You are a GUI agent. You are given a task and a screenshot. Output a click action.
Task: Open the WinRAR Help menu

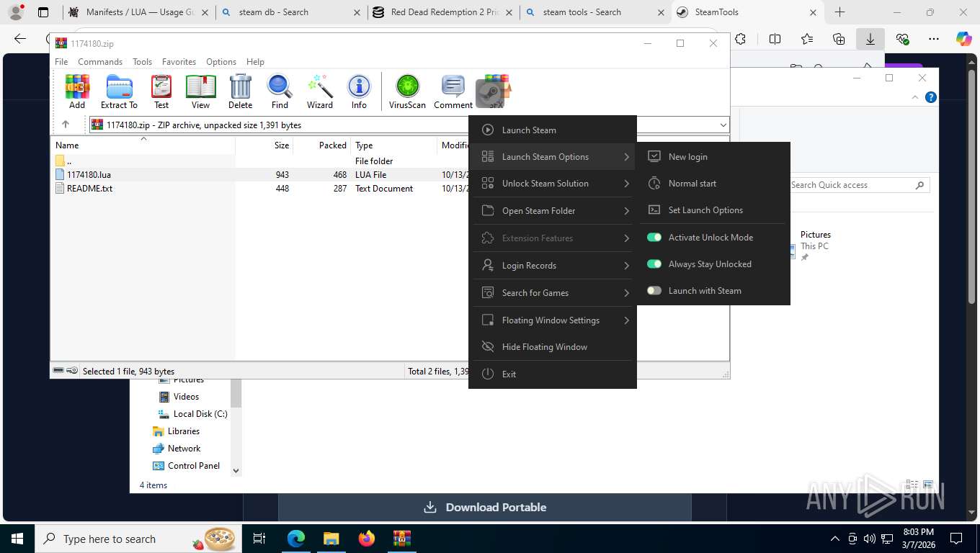pyautogui.click(x=255, y=62)
